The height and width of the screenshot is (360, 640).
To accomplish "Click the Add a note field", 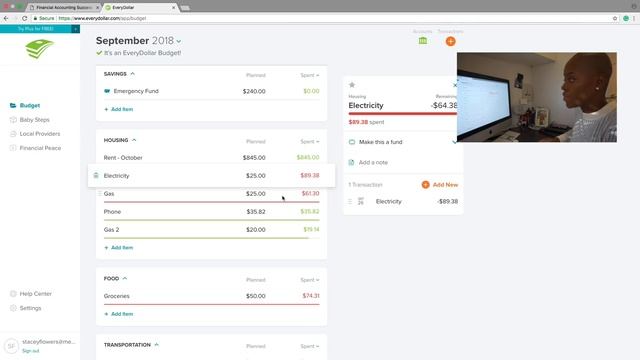I will click(x=373, y=162).
